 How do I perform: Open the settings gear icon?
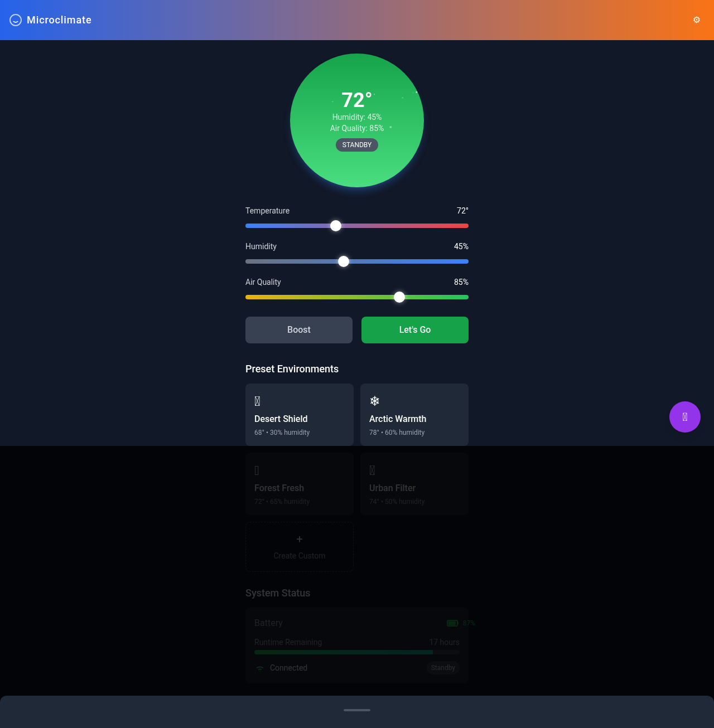tap(696, 20)
